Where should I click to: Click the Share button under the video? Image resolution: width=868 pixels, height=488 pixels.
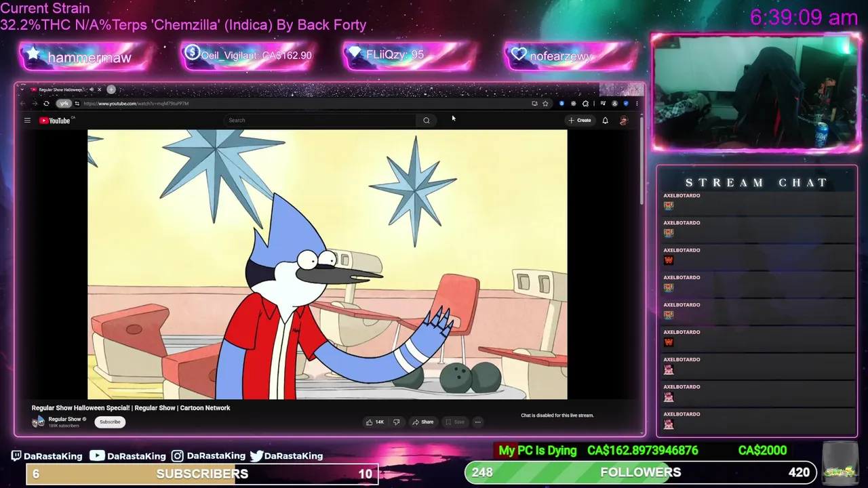pos(422,422)
